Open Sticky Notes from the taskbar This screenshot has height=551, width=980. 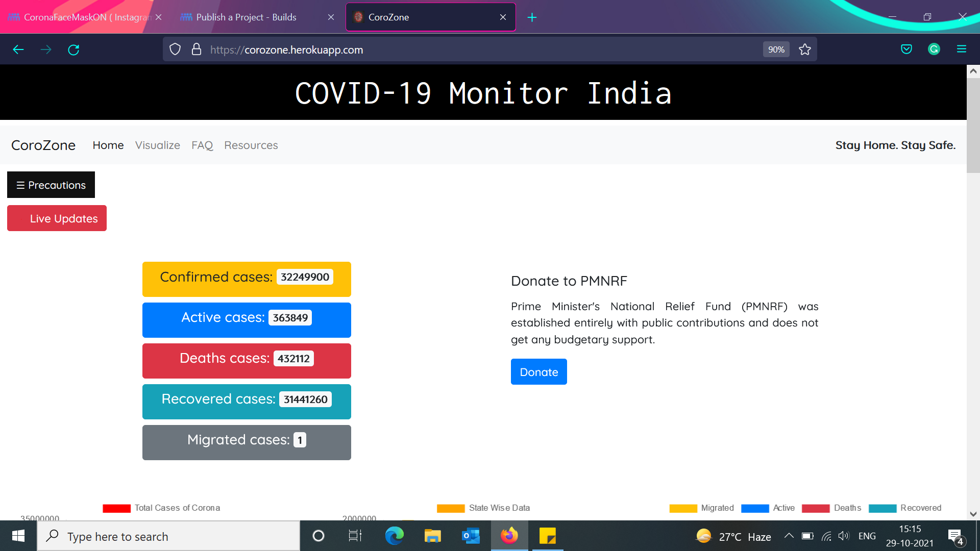(548, 536)
